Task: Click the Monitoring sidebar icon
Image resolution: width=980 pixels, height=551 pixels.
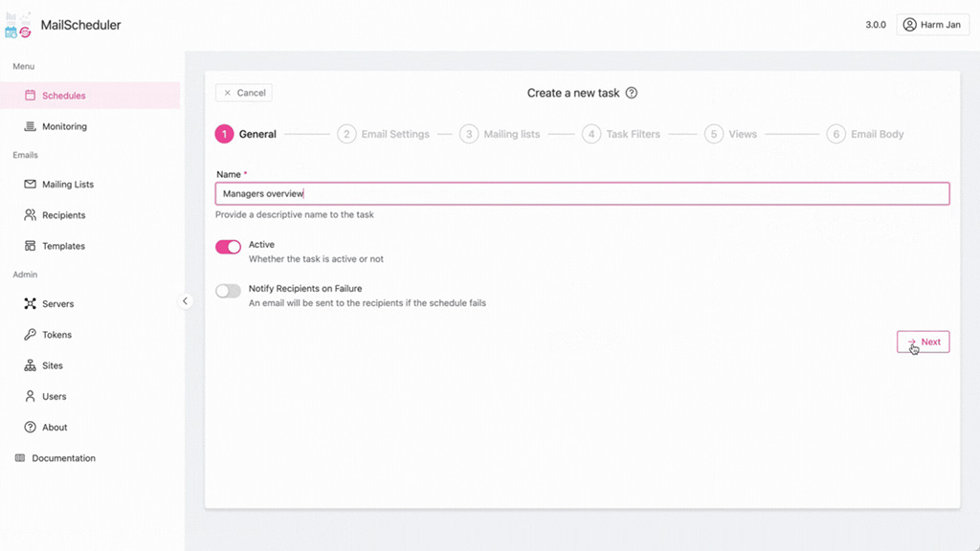Action: tap(30, 126)
